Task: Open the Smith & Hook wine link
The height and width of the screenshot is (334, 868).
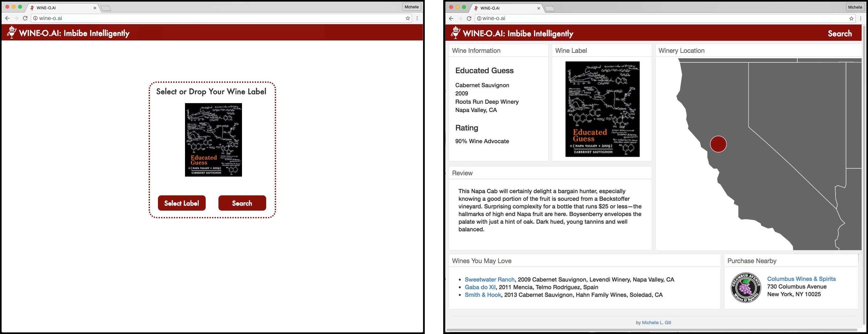Action: coord(483,295)
